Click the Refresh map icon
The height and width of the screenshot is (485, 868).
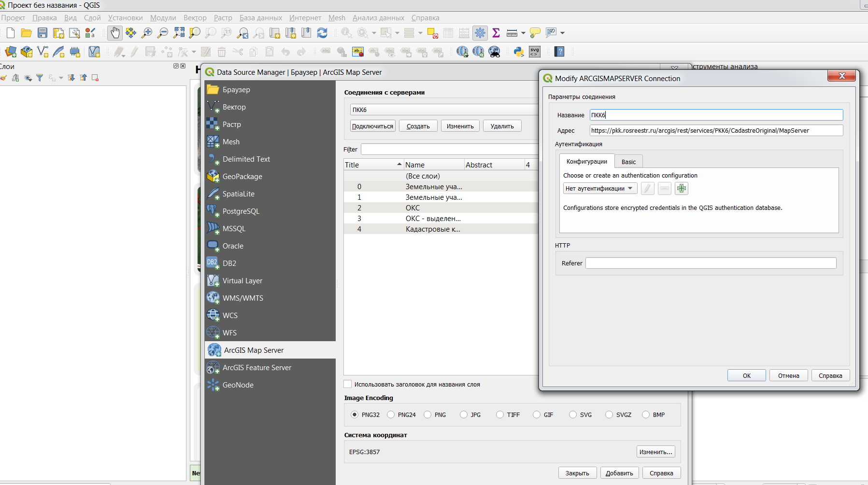[x=322, y=33]
